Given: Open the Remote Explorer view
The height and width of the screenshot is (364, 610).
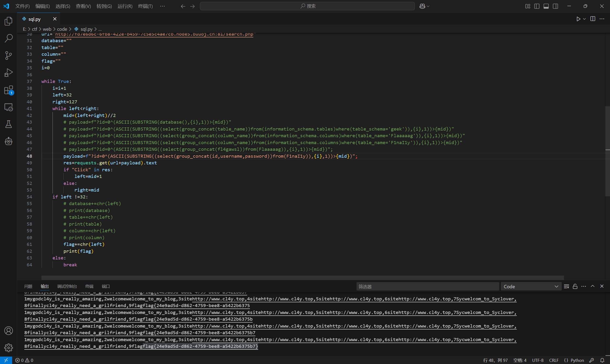Looking at the screenshot, I should [8, 107].
